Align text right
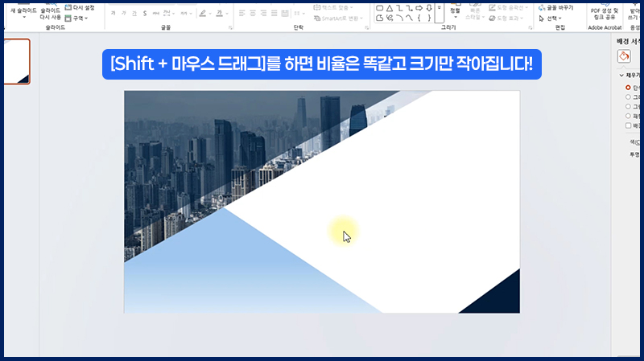 pyautogui.click(x=263, y=14)
